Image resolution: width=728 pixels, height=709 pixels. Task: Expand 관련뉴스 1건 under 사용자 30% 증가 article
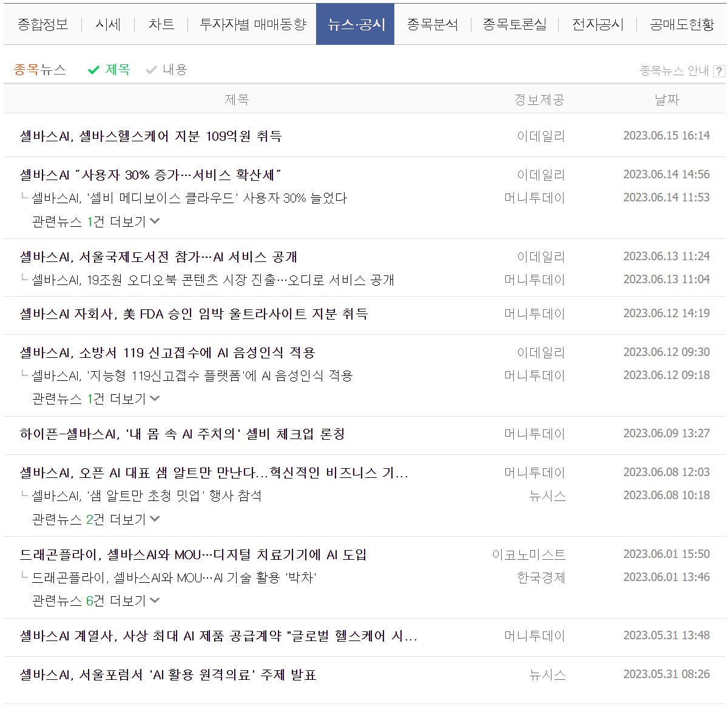pyautogui.click(x=96, y=221)
